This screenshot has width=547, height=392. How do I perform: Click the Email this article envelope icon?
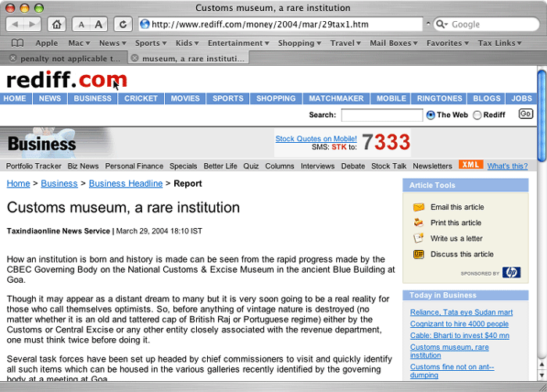tap(419, 208)
